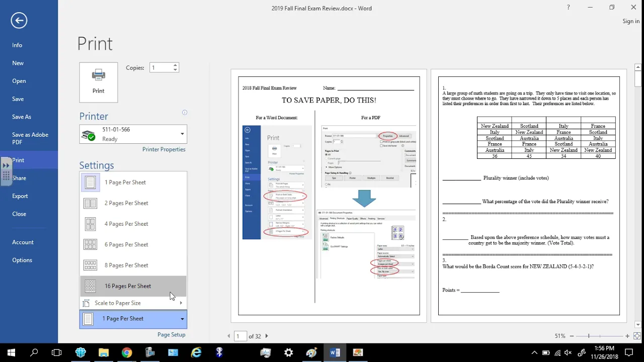The width and height of the screenshot is (644, 362).
Task: Click the 51% zoom level
Action: pyautogui.click(x=560, y=336)
